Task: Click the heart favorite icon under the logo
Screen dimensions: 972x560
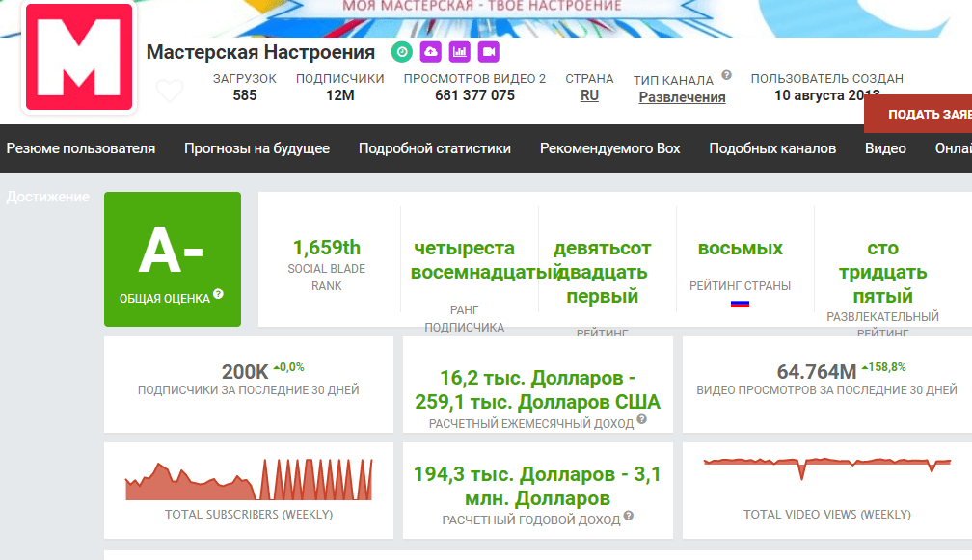Action: (170, 91)
